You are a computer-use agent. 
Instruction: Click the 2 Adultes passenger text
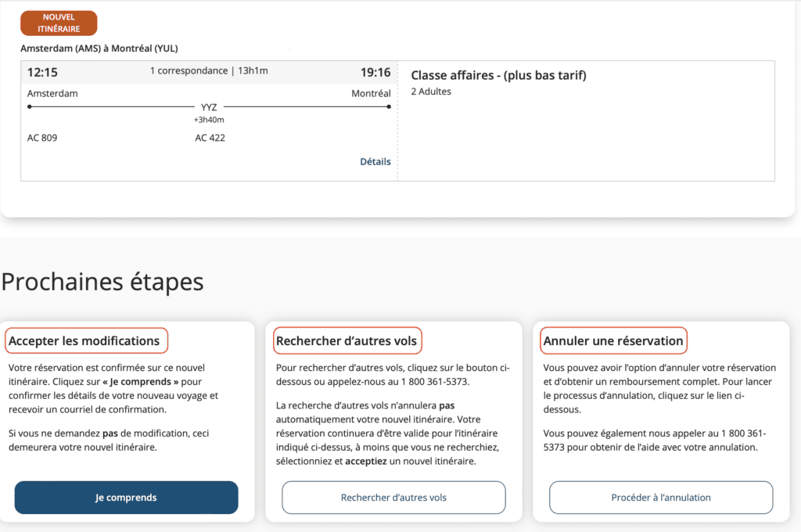pos(431,92)
